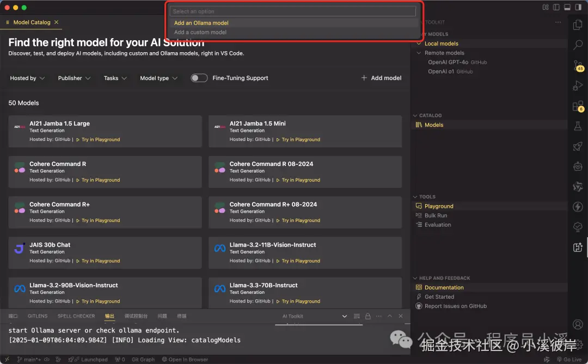Collapse the Local models tree node
588x364 pixels.
point(419,44)
